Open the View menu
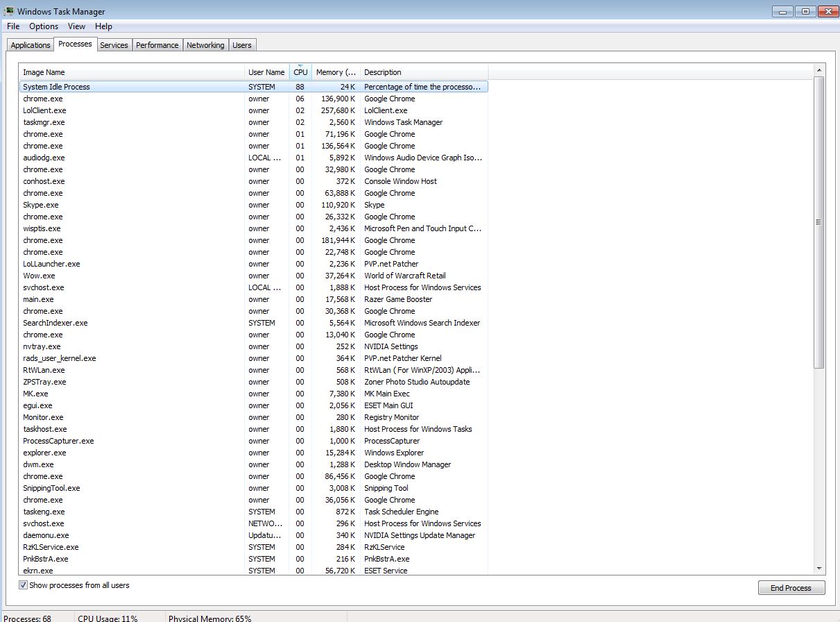 coord(77,26)
